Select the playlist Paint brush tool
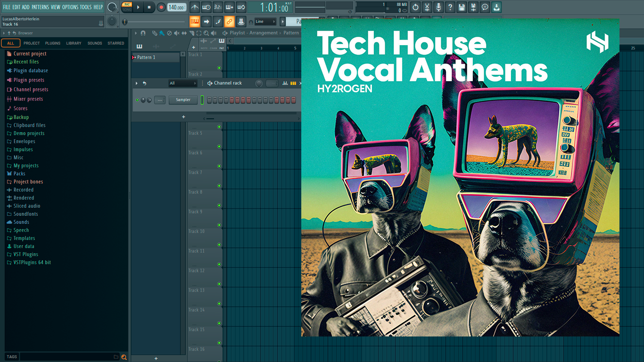644x362 pixels. 162,33
